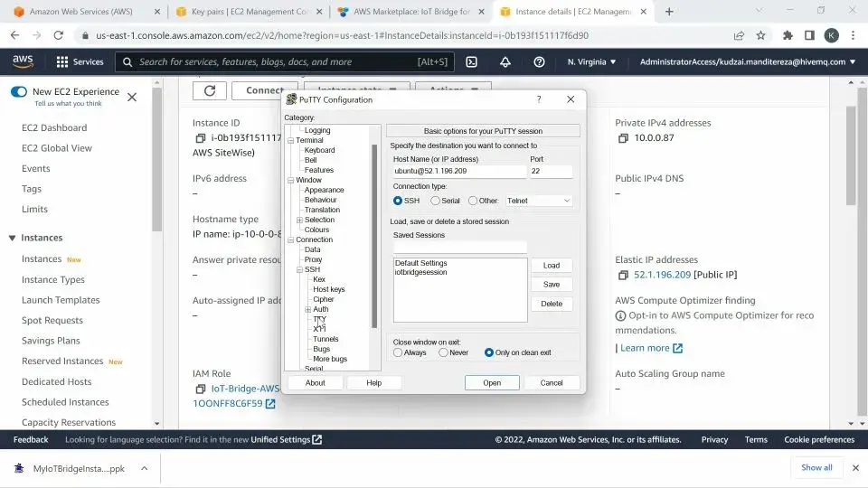The width and height of the screenshot is (868, 488).
Task: Copy the IAM Role name
Action: point(201,389)
